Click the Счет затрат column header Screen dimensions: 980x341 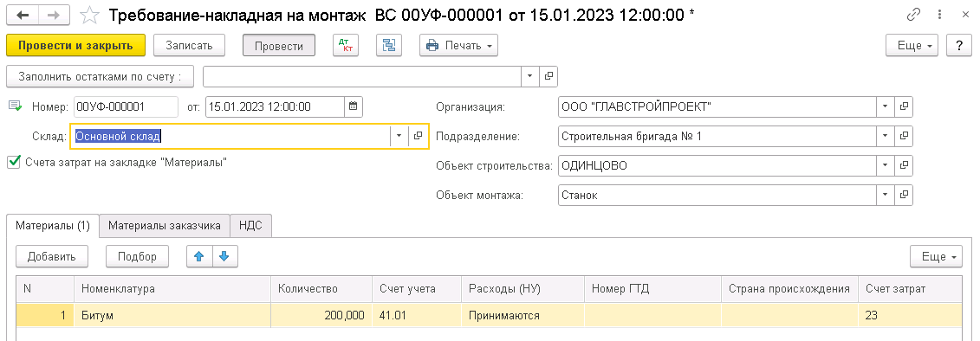pos(910,288)
